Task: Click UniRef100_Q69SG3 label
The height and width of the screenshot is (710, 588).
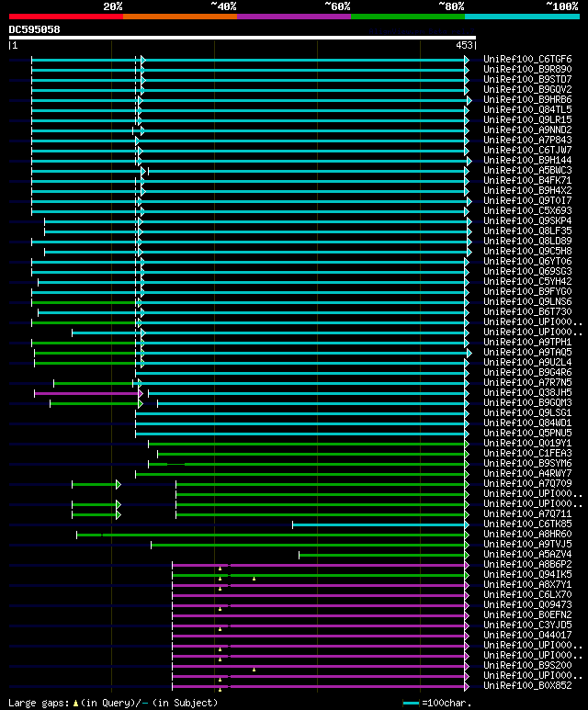Action: click(527, 271)
